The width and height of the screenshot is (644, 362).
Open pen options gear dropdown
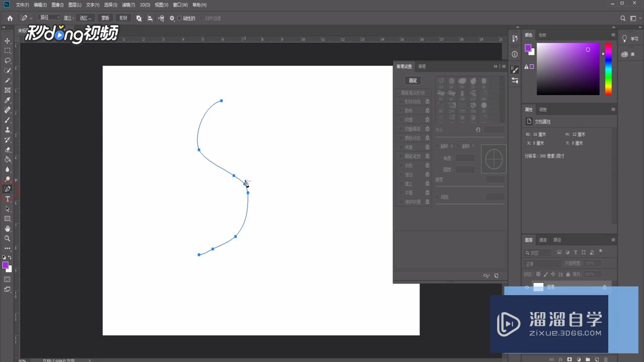pos(172,18)
